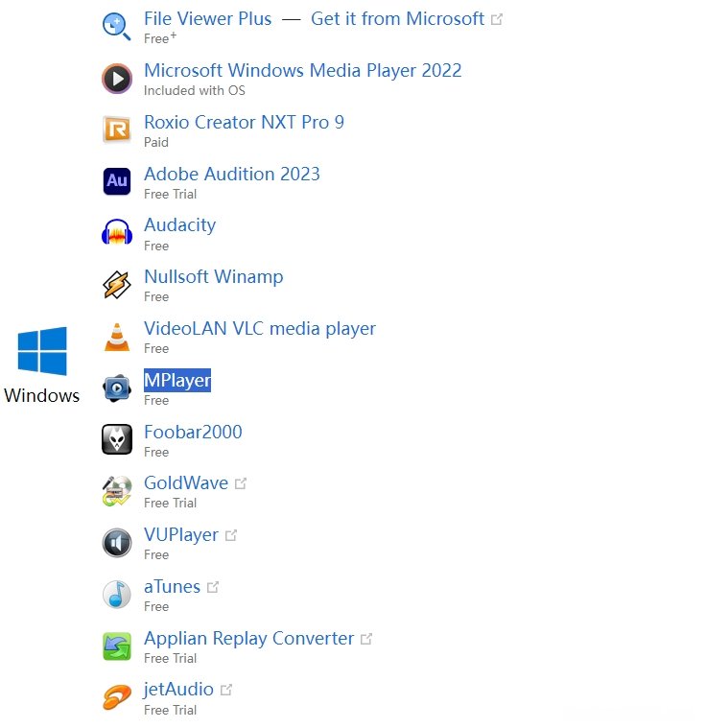This screenshot has height=728, width=705.
Task: Click the Free label under Nullsoft Winamp
Action: point(156,297)
